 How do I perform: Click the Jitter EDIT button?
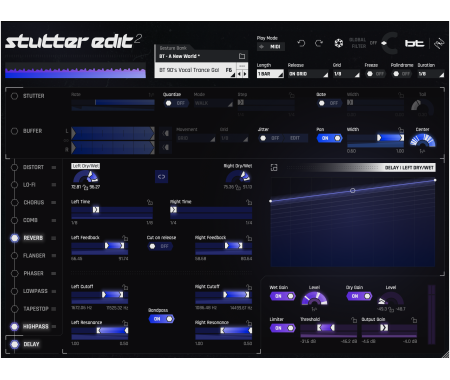(x=295, y=138)
